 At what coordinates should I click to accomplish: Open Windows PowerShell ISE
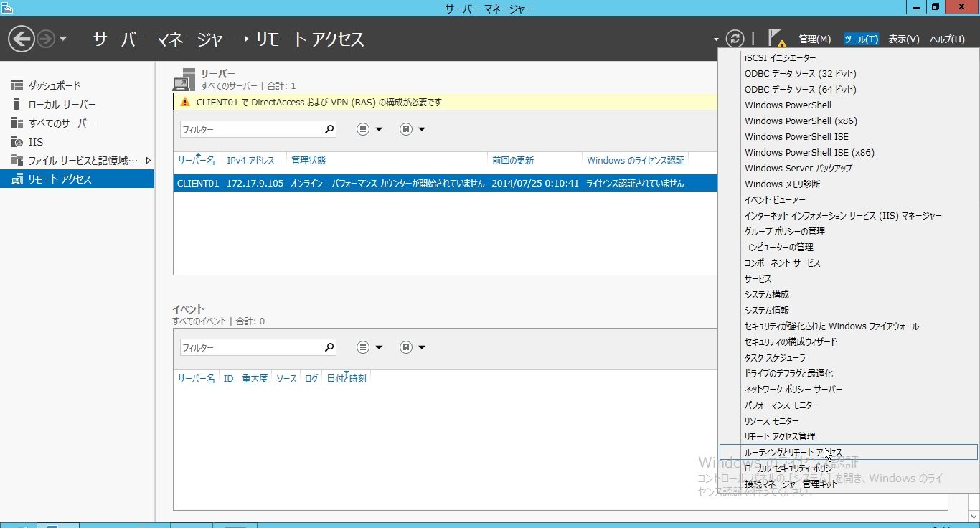(x=849, y=137)
